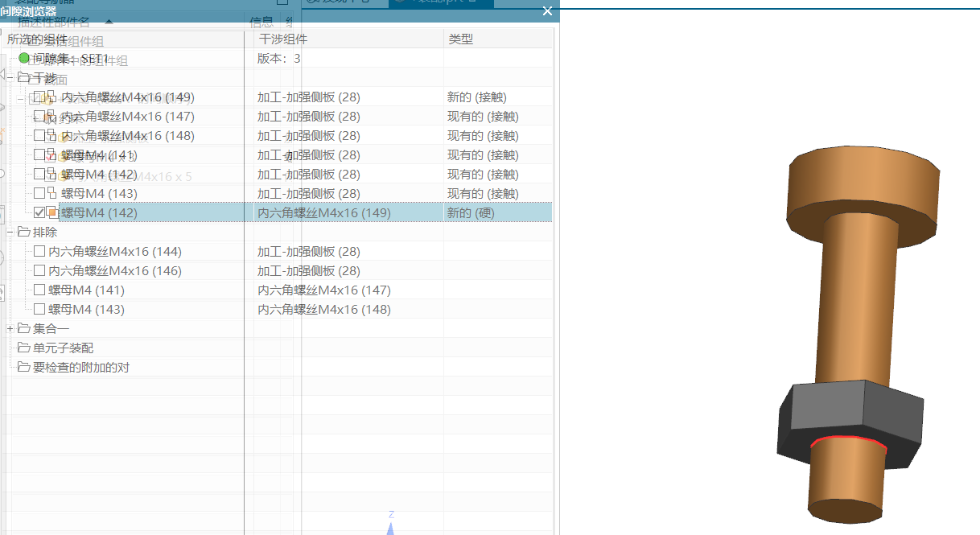The height and width of the screenshot is (535, 980).
Task: Click the part icon beside 螺母M4 (143)
Action: 51,193
